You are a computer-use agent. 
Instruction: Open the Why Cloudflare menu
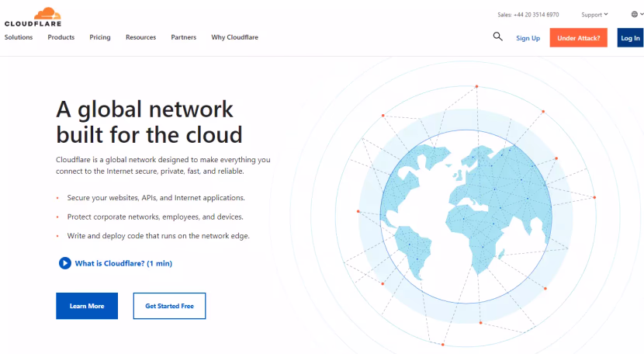click(234, 37)
